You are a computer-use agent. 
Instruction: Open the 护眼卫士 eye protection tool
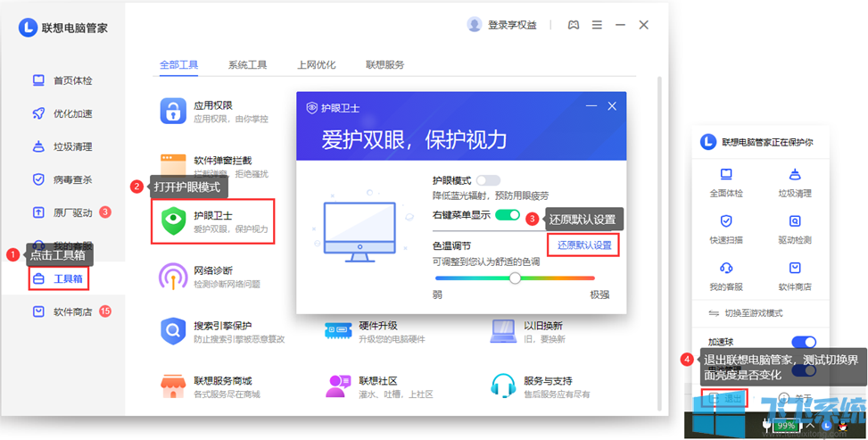[212, 221]
